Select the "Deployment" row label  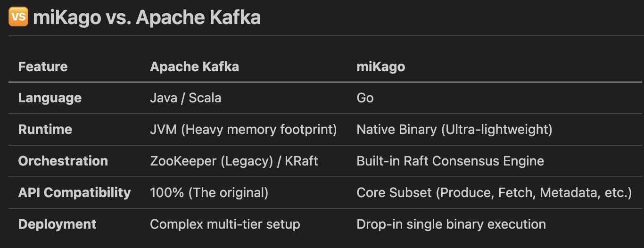click(x=58, y=224)
